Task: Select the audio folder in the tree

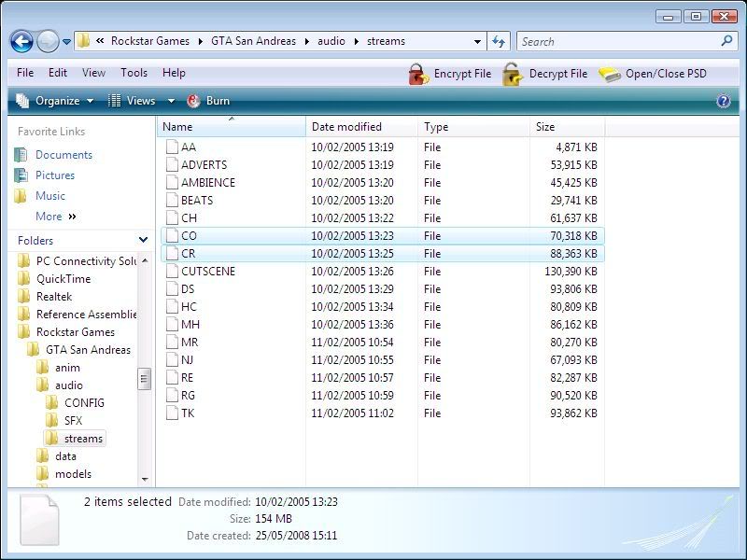Action: (69, 385)
